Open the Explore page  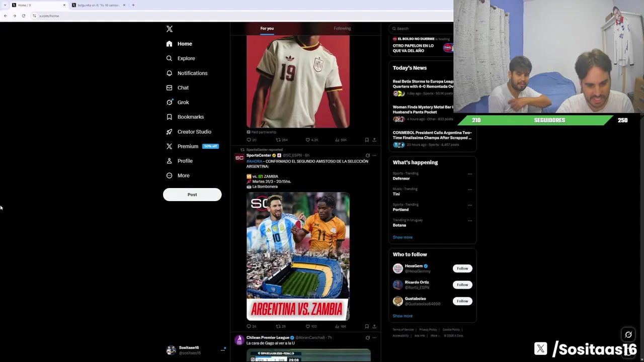click(181, 58)
